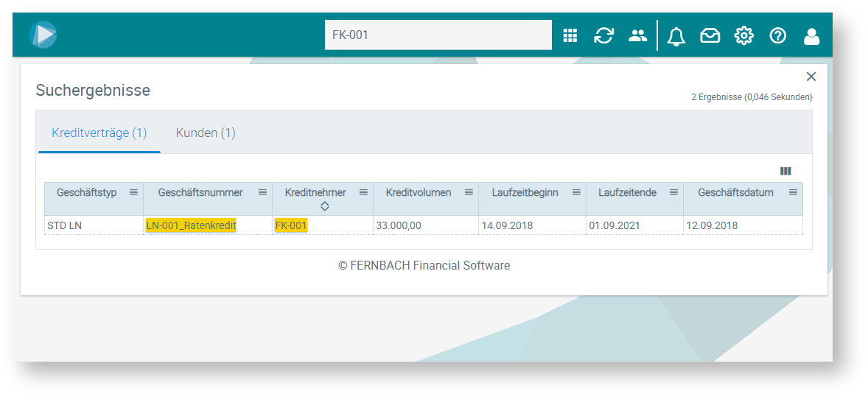Select the Kreditverträge (1) tab

click(x=99, y=133)
